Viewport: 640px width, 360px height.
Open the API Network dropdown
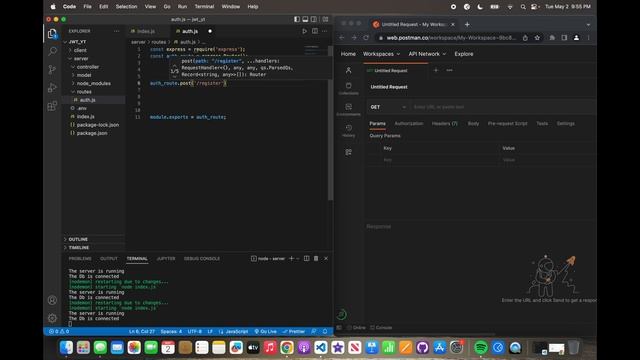[x=427, y=54]
